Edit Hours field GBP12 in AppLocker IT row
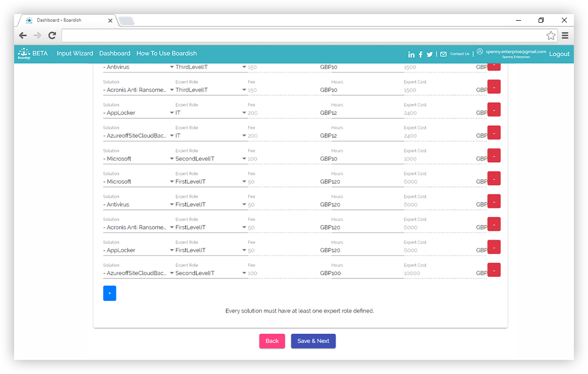This screenshot has width=588, height=374. [367, 113]
